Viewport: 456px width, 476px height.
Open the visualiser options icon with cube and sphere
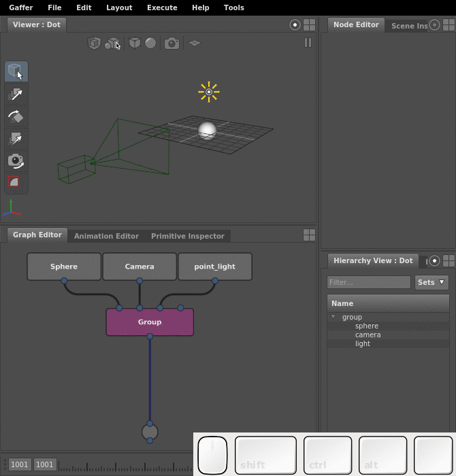pos(112,43)
